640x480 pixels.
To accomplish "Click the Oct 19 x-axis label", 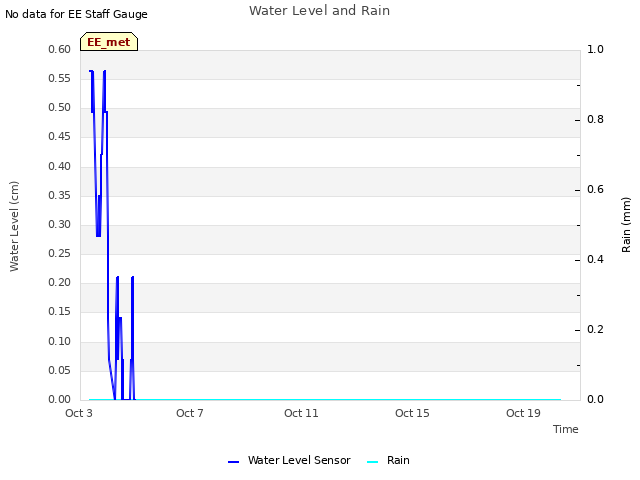I will [523, 413].
